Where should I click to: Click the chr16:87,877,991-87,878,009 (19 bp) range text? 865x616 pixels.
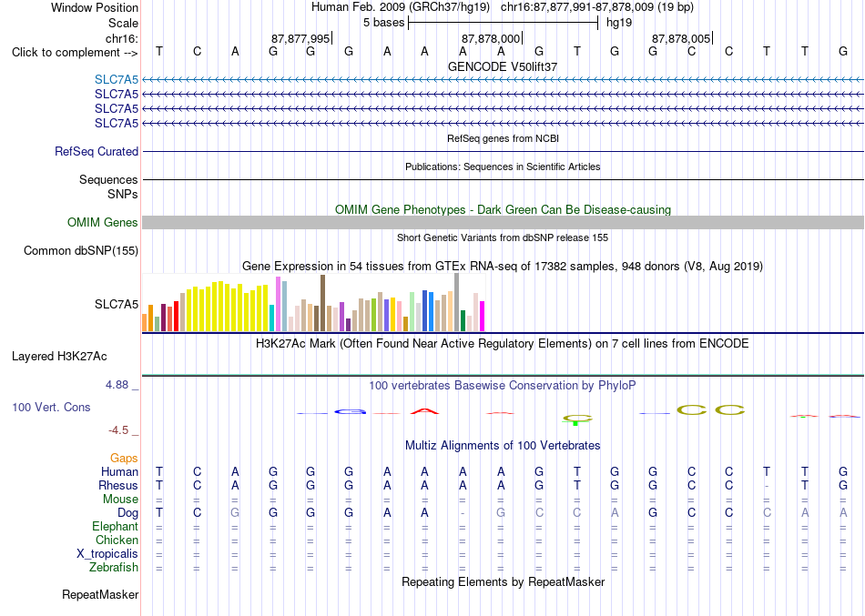pyautogui.click(x=597, y=7)
